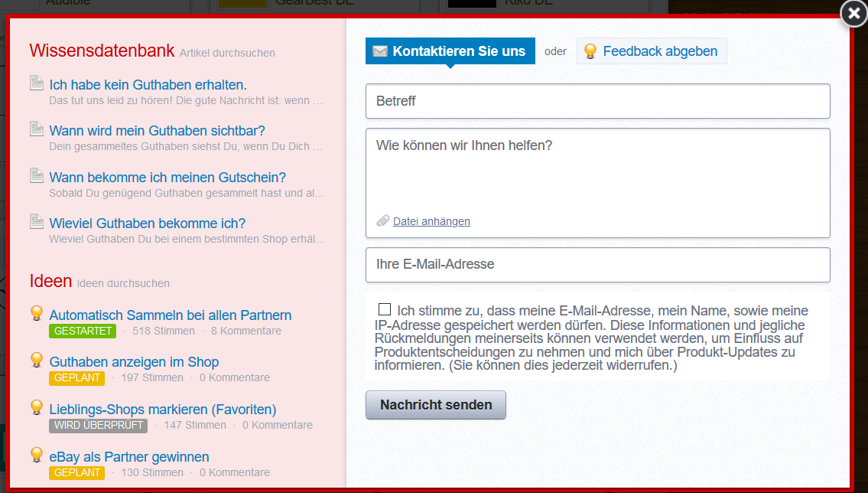
Task: Click document icon beside 'Wann bekomme ich meinen Gutschein?'
Action: 37,175
